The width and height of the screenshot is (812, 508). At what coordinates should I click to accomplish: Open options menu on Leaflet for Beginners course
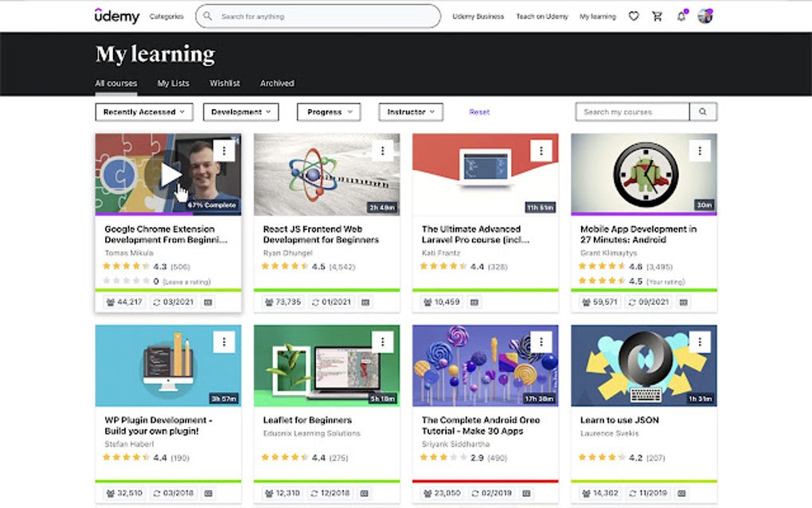pyautogui.click(x=383, y=342)
